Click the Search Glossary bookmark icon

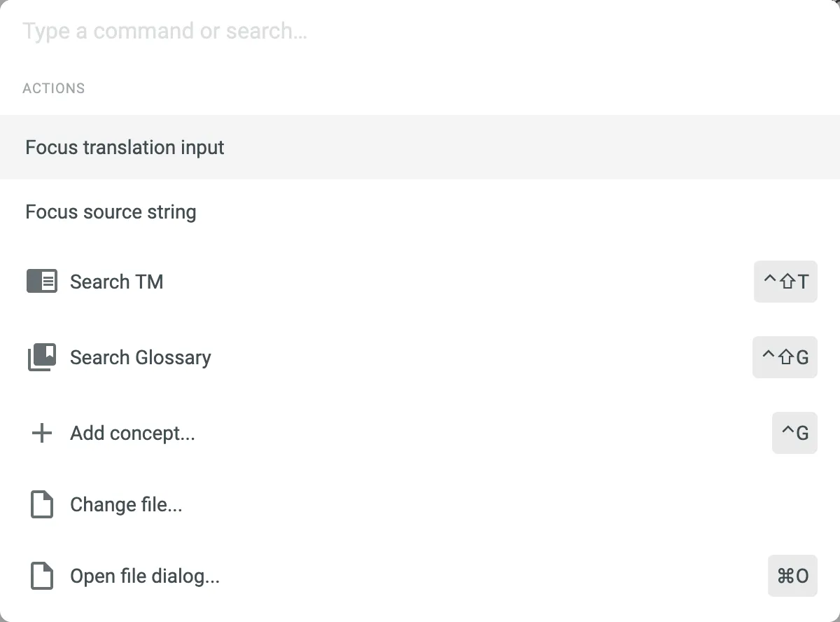42,357
